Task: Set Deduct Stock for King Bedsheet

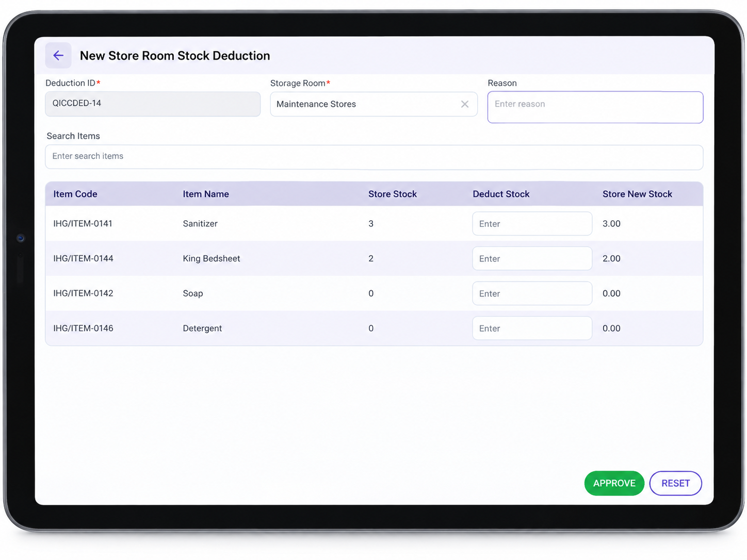Action: 532,258
